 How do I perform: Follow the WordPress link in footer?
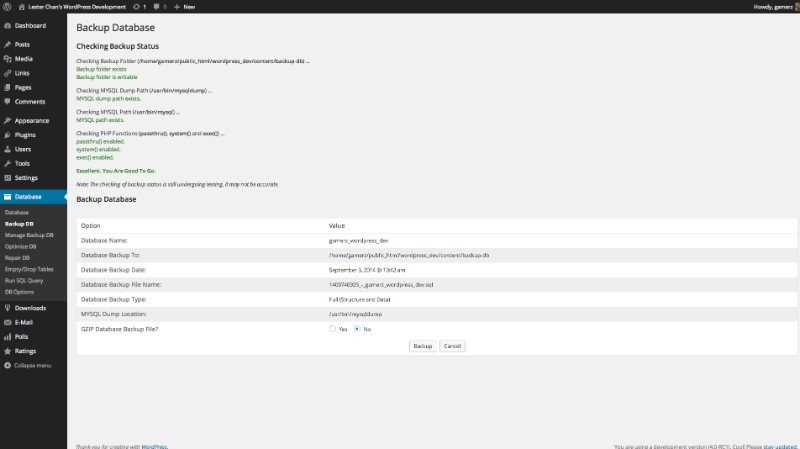click(x=154, y=446)
